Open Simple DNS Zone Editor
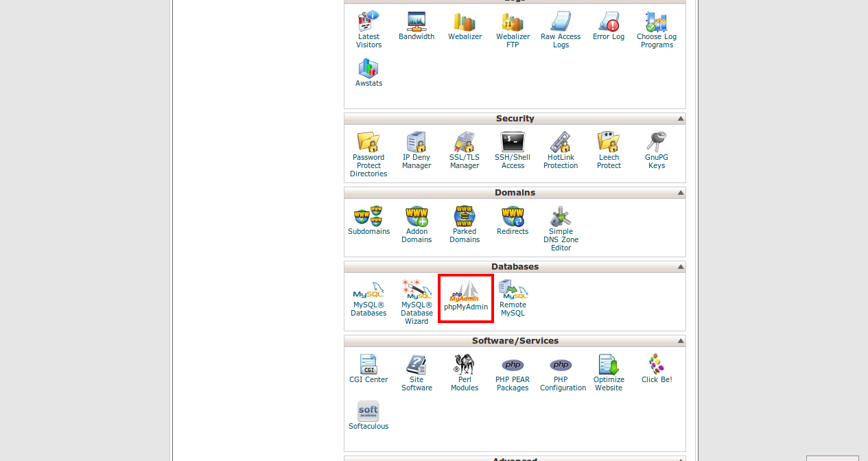 (x=561, y=217)
